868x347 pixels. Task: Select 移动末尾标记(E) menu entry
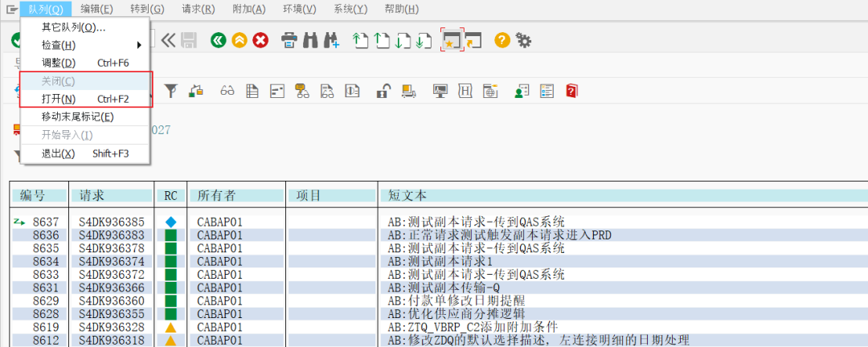pyautogui.click(x=84, y=117)
